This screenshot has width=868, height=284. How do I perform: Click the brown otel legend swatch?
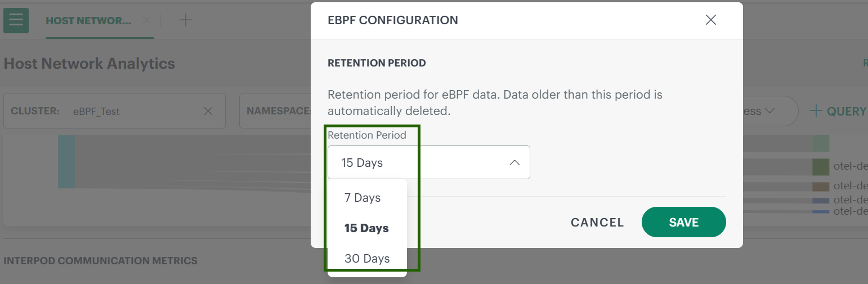[820, 187]
